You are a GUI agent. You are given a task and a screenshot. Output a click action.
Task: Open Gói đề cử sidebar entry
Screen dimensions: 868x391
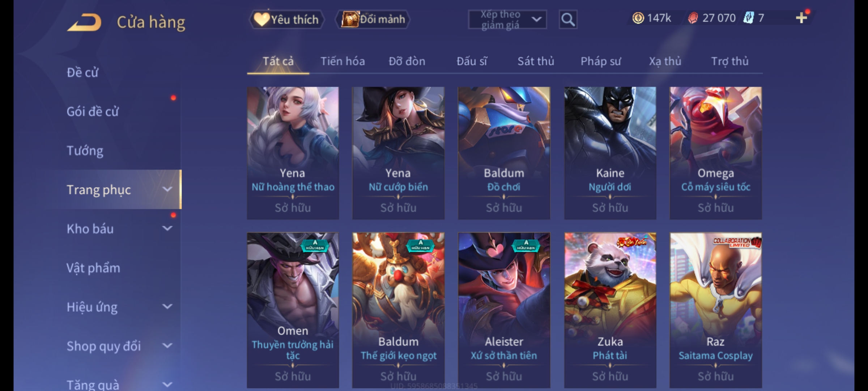tap(92, 112)
